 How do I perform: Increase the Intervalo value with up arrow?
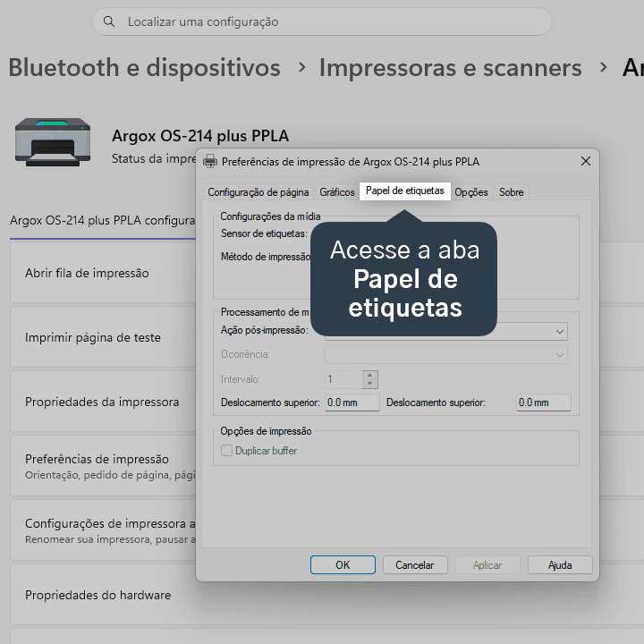(370, 375)
